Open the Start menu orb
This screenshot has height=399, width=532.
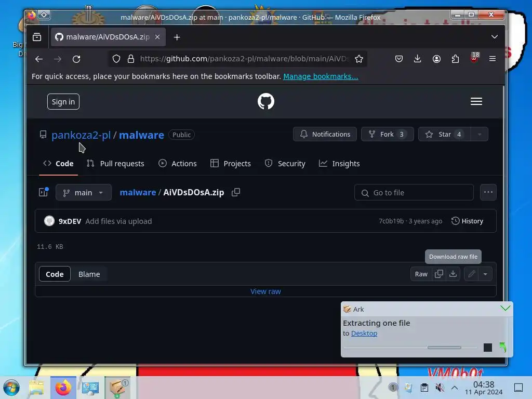click(11, 388)
